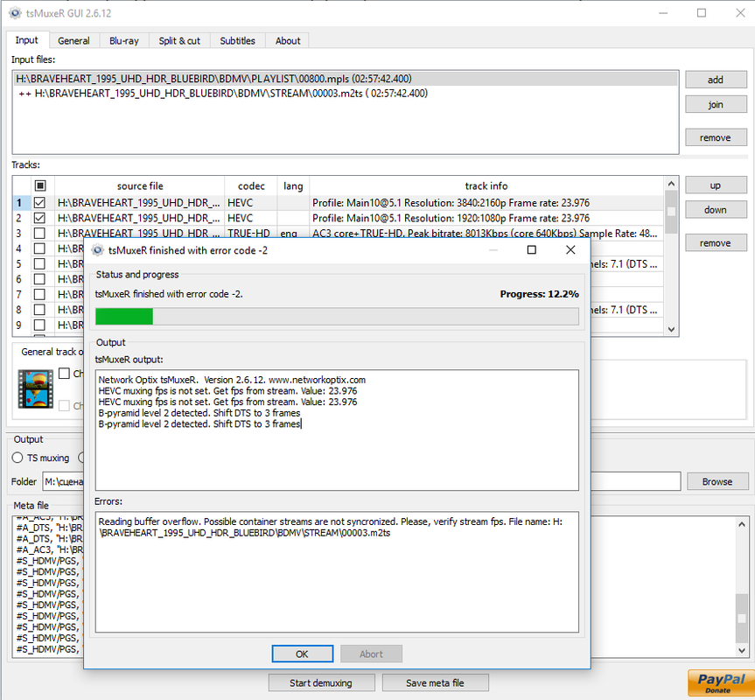Switch to the General tab
The width and height of the screenshot is (755, 700).
[73, 41]
